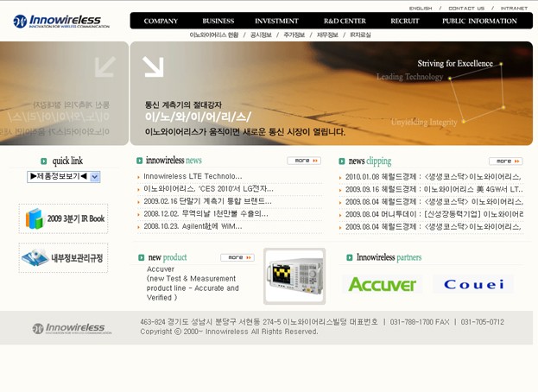Click the gray Innowireless footer logo
Image resolution: width=538 pixels, height=392 pixels.
[x=72, y=328]
